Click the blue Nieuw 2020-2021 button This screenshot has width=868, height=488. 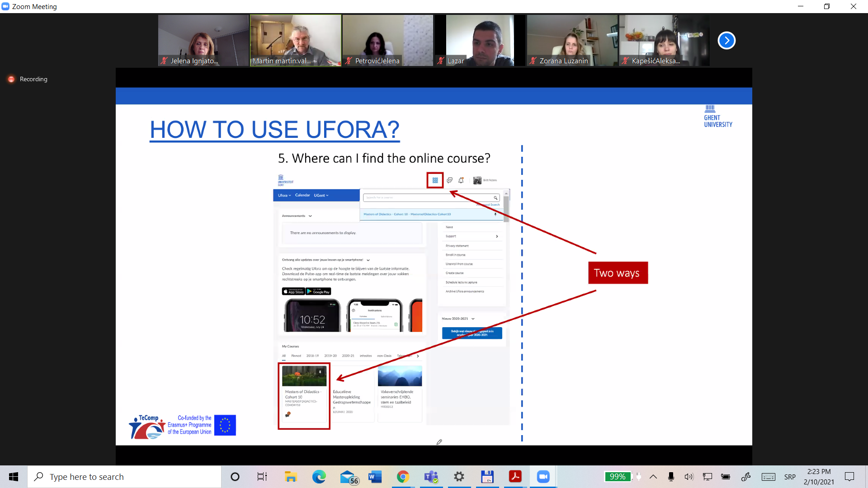472,333
